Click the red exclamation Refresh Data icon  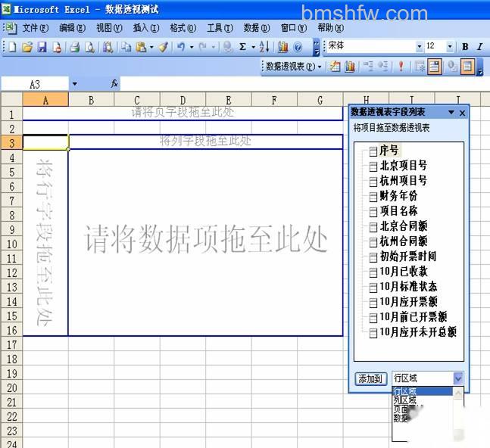pos(401,67)
